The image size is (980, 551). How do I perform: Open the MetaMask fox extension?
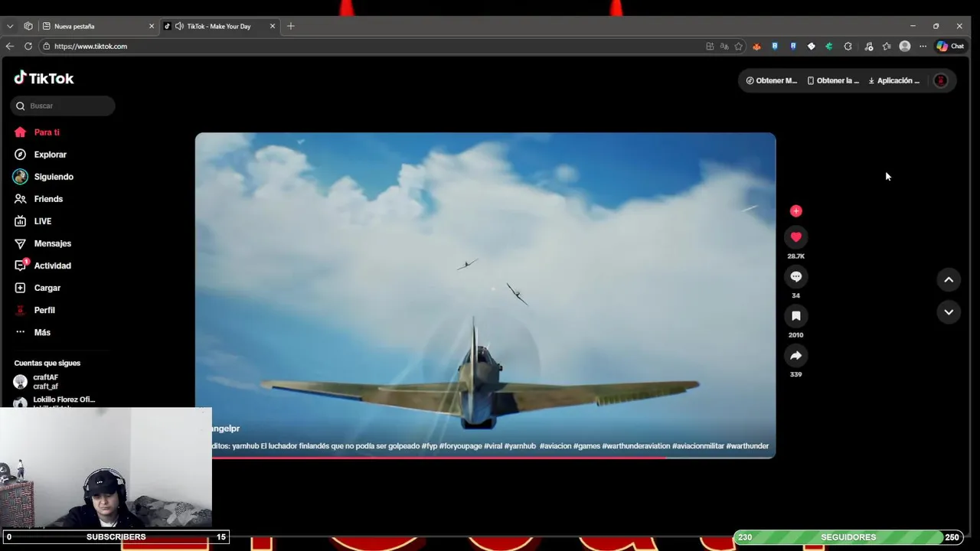point(756,46)
